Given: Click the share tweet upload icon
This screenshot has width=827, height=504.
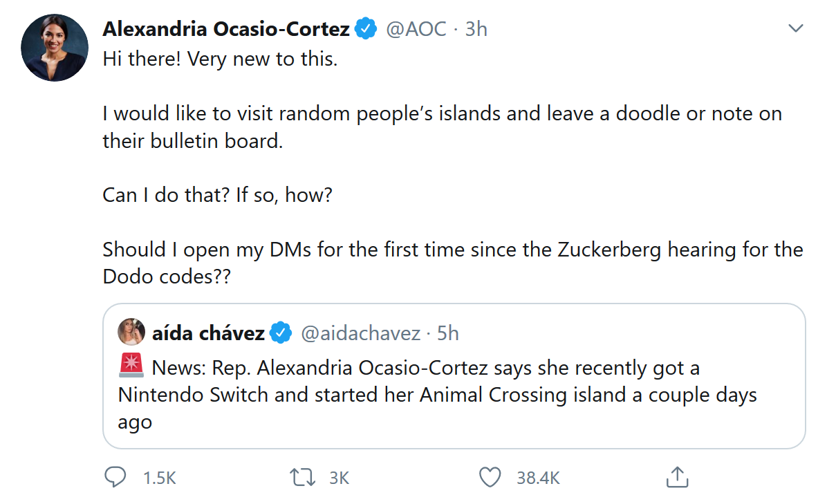Looking at the screenshot, I should point(677,477).
